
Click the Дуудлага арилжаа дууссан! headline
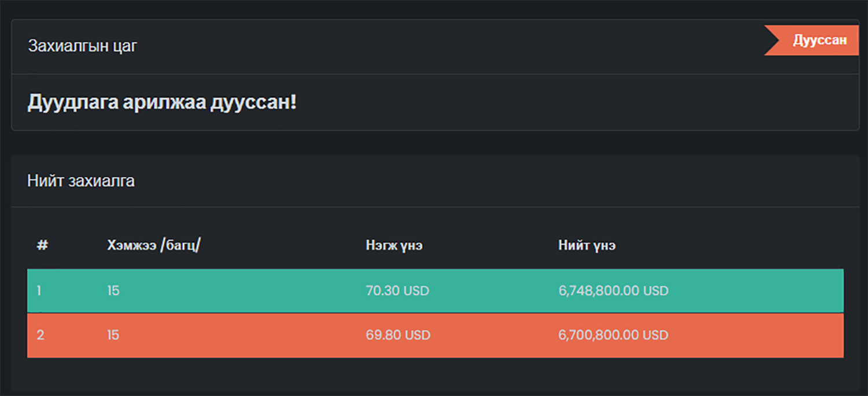point(162,102)
